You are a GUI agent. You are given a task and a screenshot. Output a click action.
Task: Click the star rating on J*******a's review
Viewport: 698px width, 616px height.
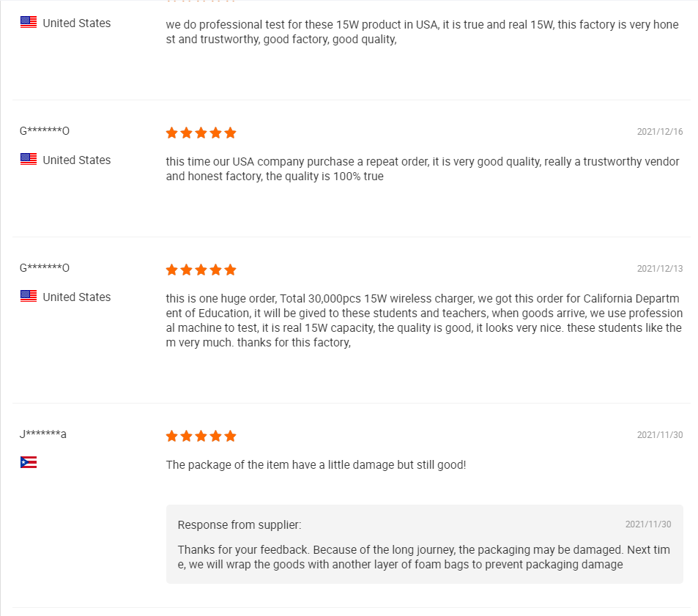click(x=201, y=436)
